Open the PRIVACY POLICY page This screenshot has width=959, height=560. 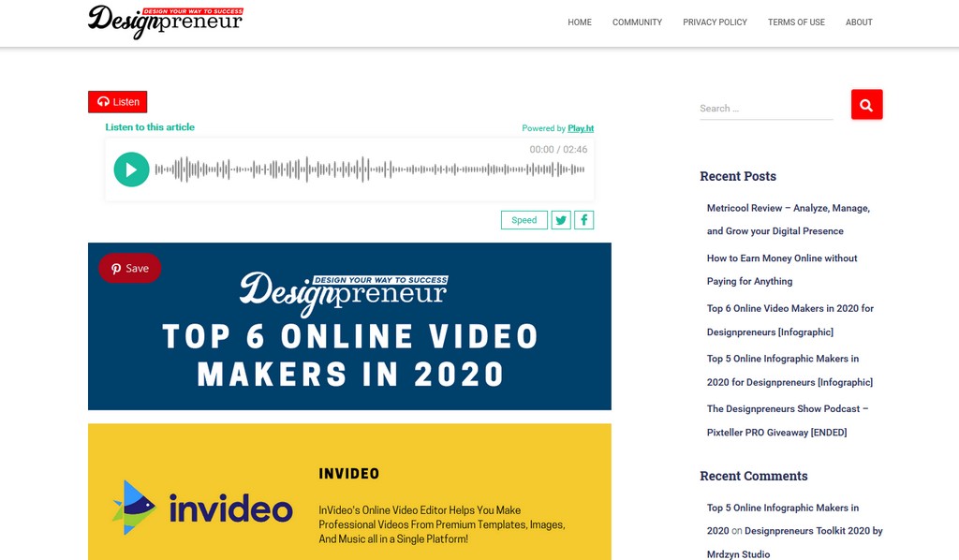coord(715,22)
